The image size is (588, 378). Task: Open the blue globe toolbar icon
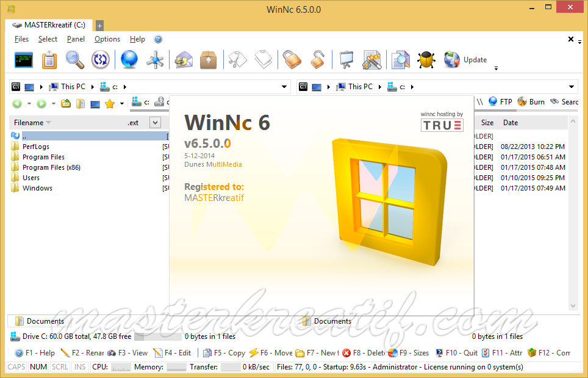tap(129, 60)
